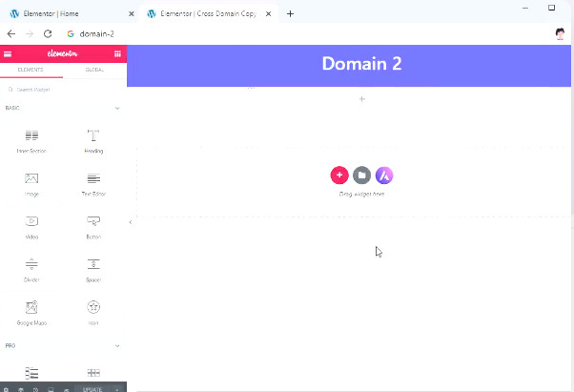Screen dimensions: 574x392
Task: Click the Update button
Action: click(92, 389)
